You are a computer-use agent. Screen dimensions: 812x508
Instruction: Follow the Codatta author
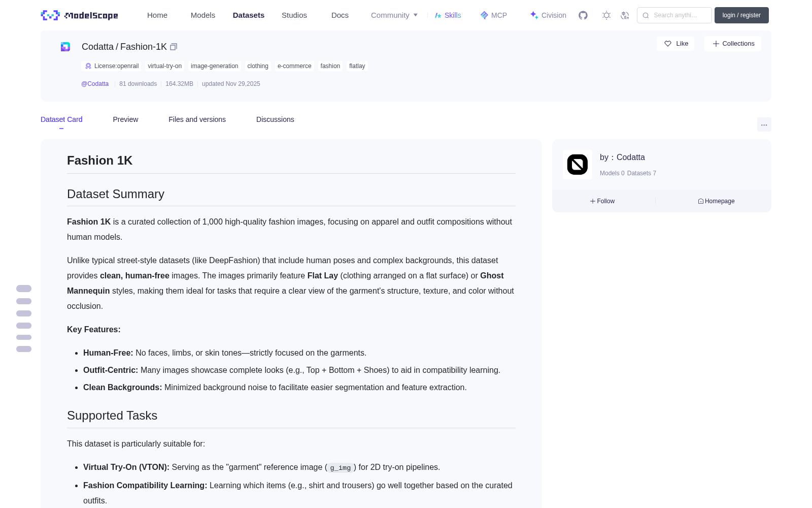[x=602, y=201]
